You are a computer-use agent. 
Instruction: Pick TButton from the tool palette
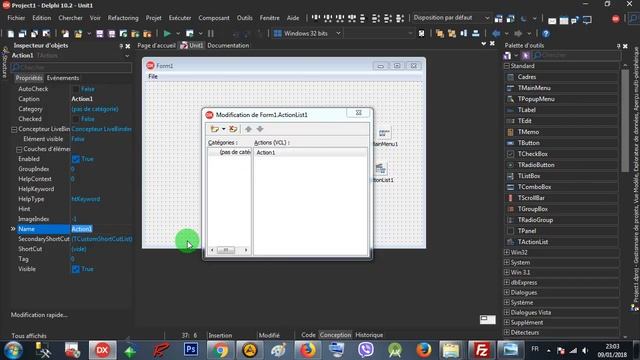click(528, 143)
